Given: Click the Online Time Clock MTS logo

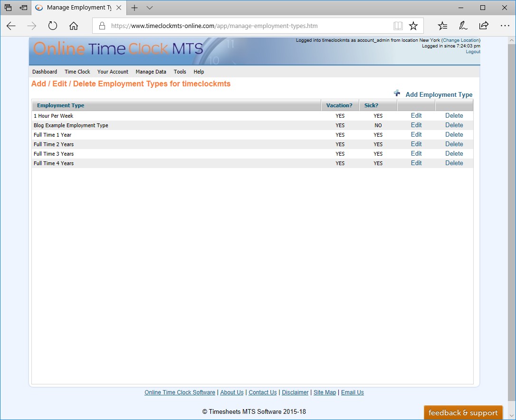Looking at the screenshot, I should (x=118, y=48).
